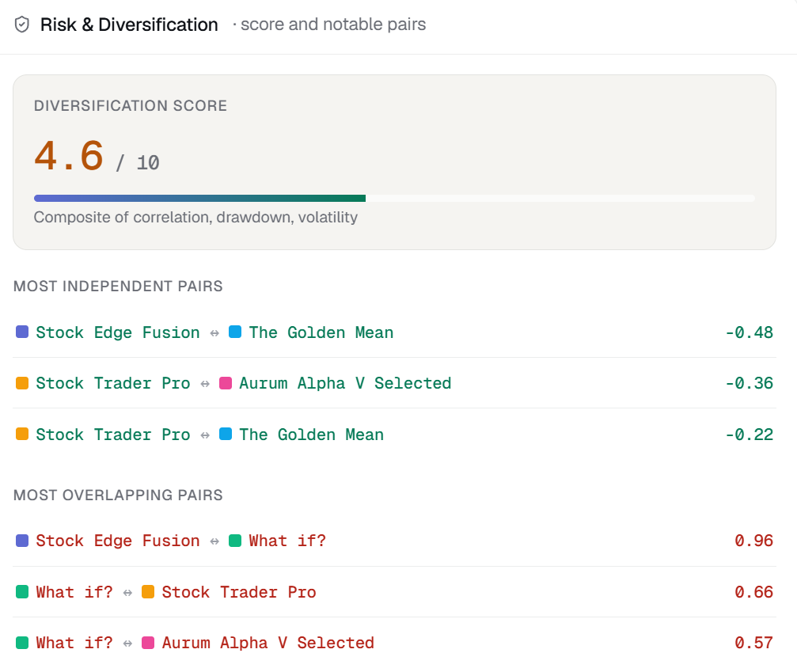Click the 0.96 correlation value
Image resolution: width=797 pixels, height=672 pixels.
pyautogui.click(x=753, y=541)
